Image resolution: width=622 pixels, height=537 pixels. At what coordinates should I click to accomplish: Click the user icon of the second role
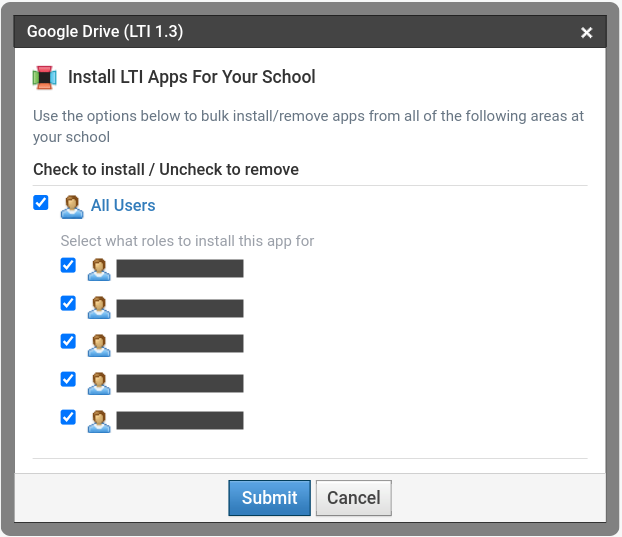[x=99, y=308]
